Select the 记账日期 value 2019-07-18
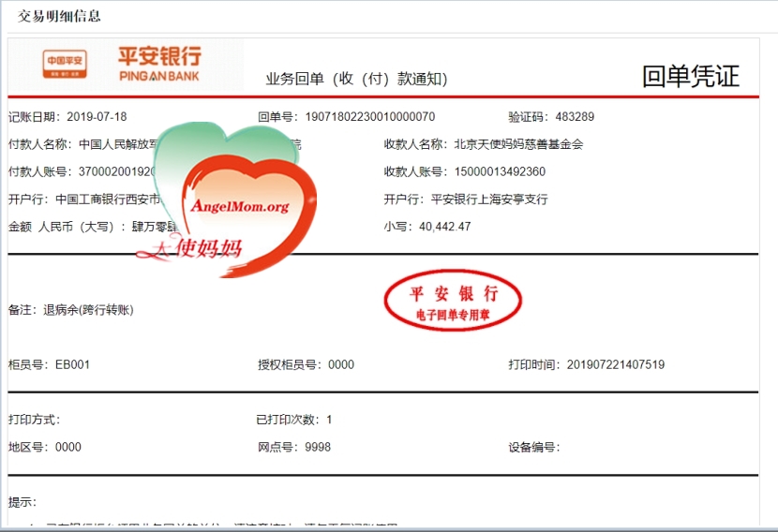778x532 pixels. pyautogui.click(x=97, y=117)
